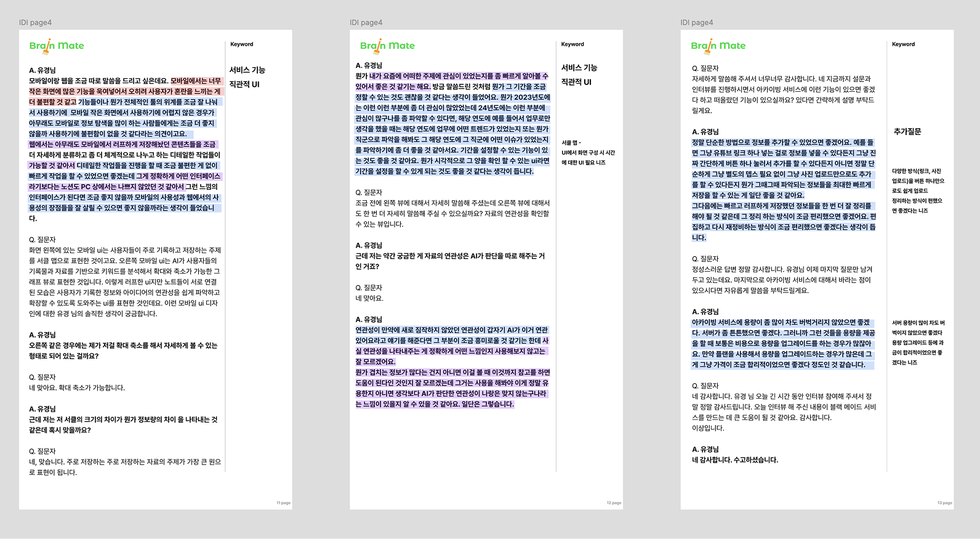Screen dimensions: 980x539
Task: Select "서비스 기능" keyword on the left page
Action: [247, 70]
